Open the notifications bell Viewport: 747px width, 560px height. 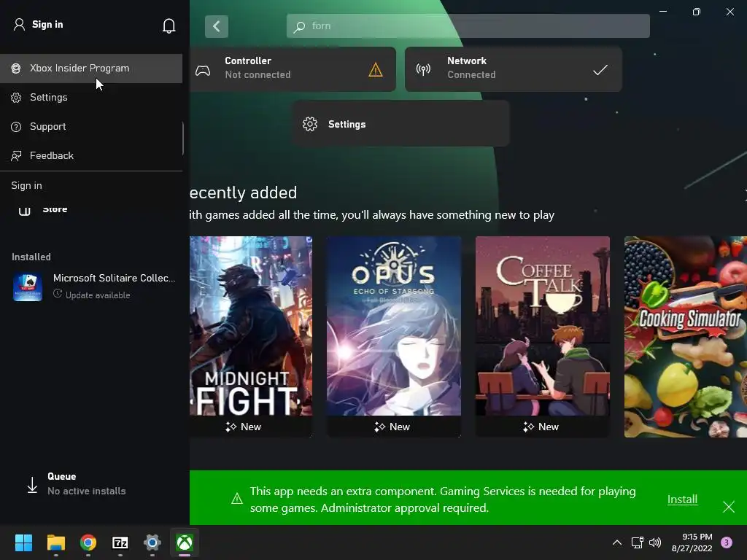click(x=169, y=26)
